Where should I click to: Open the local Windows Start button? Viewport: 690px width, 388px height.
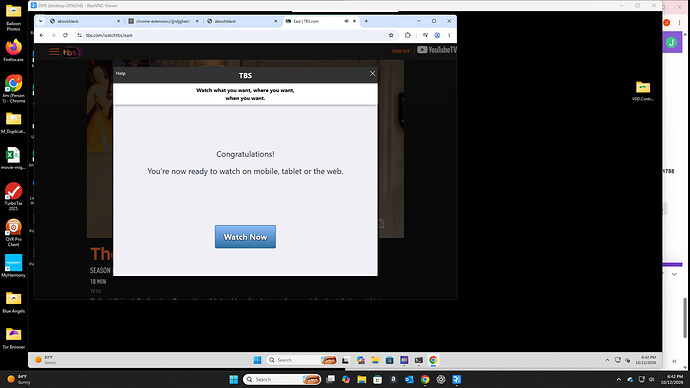pos(234,379)
